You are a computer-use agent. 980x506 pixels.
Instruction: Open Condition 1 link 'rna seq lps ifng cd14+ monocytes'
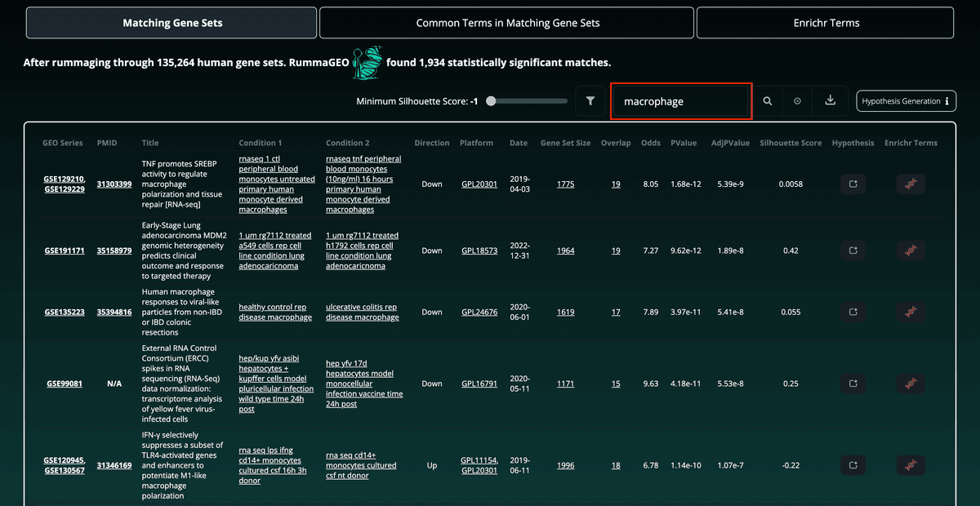tap(274, 465)
